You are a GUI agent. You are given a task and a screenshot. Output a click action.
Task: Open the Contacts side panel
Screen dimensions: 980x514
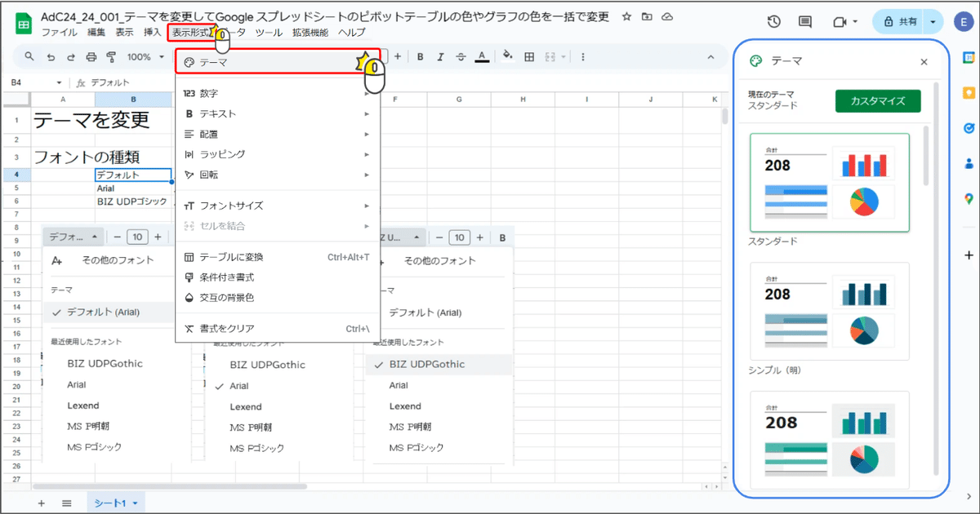coord(969,163)
